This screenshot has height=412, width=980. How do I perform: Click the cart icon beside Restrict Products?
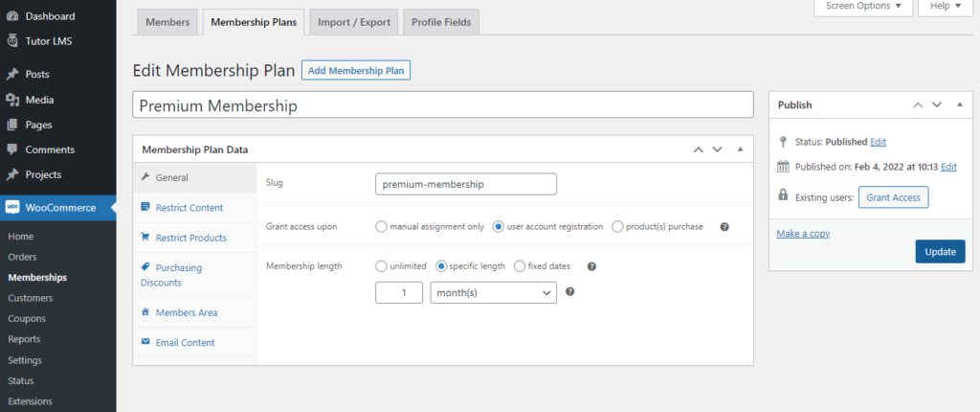[x=145, y=238]
